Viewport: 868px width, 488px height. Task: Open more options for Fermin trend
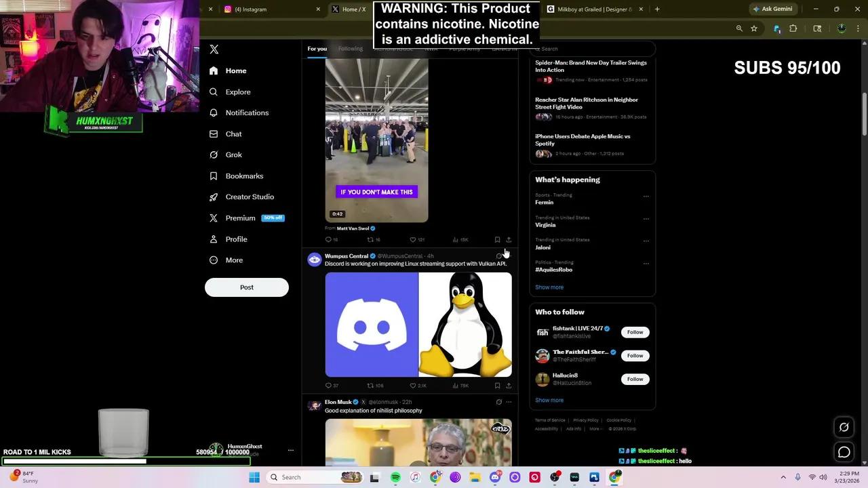pyautogui.click(x=646, y=197)
